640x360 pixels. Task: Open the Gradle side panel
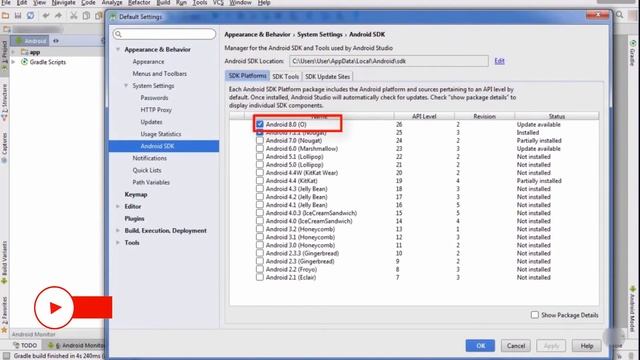point(633,52)
